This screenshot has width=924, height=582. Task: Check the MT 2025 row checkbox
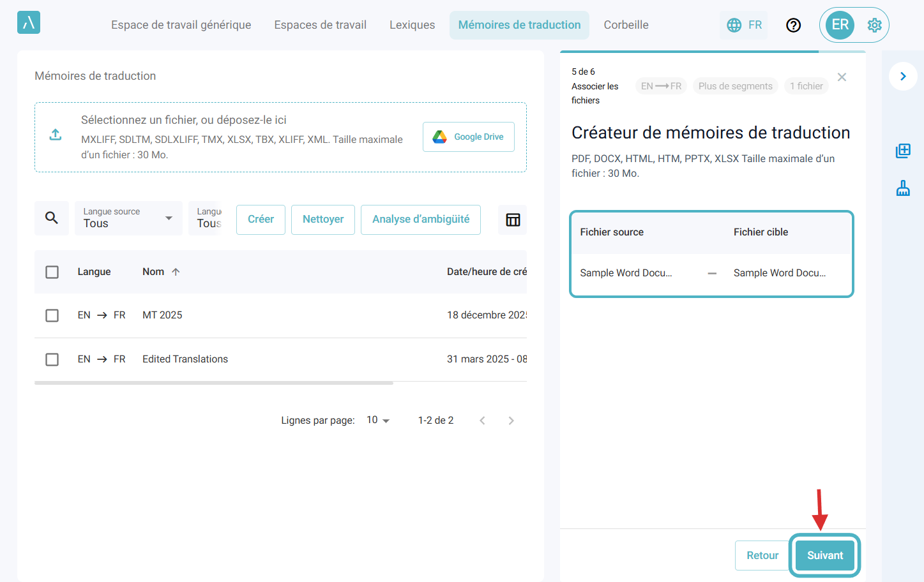click(52, 315)
